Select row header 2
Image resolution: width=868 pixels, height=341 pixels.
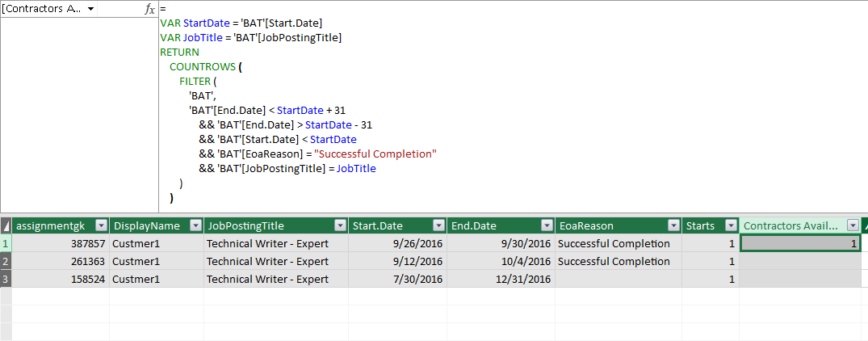click(6, 261)
